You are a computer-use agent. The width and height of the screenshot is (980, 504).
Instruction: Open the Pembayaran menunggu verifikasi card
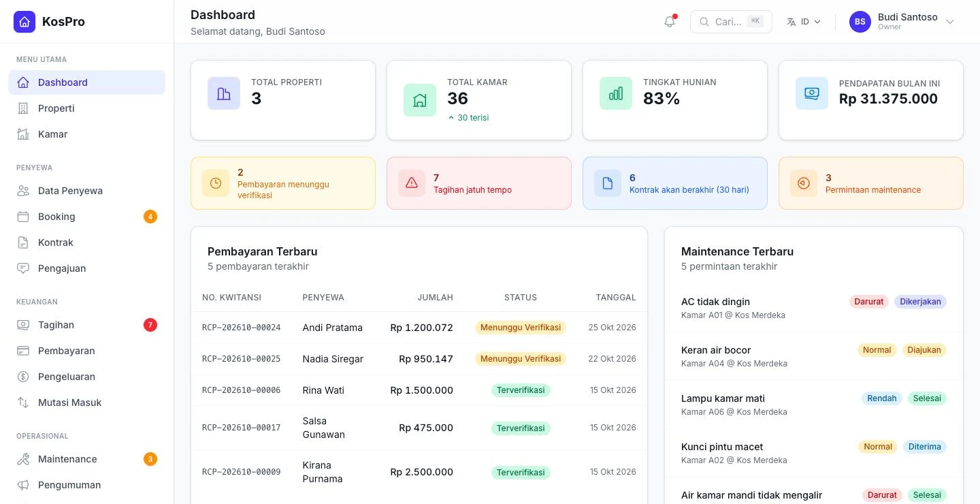pos(283,183)
